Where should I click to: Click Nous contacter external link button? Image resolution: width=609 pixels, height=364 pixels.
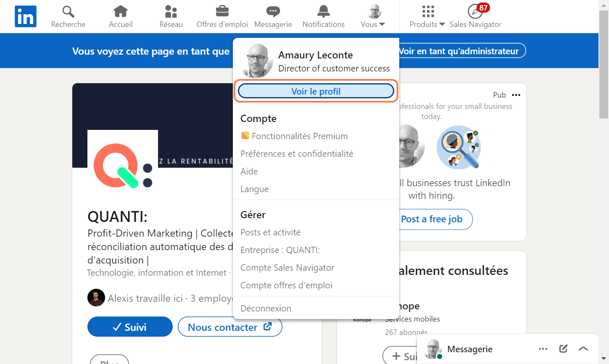click(230, 327)
